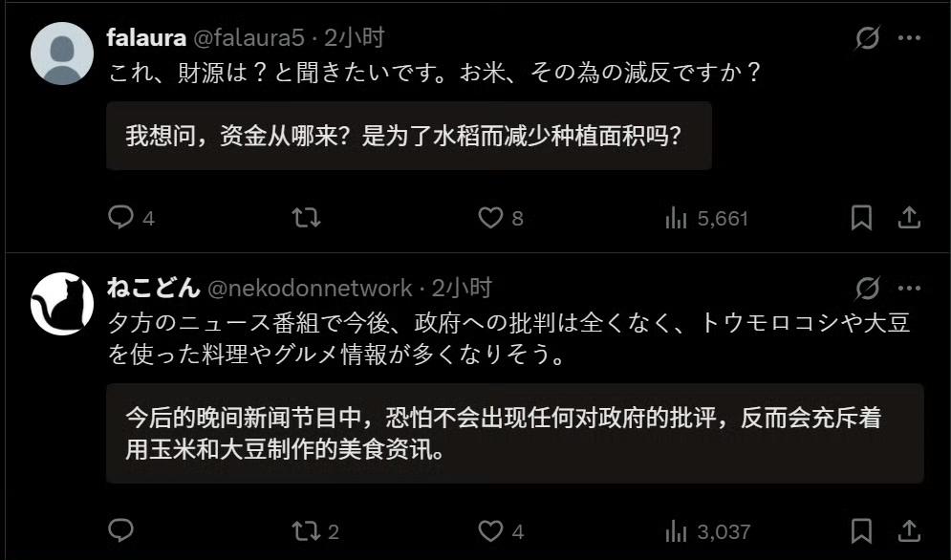Open more options menu on falaura's post
This screenshot has height=560, width=951.
[x=909, y=37]
